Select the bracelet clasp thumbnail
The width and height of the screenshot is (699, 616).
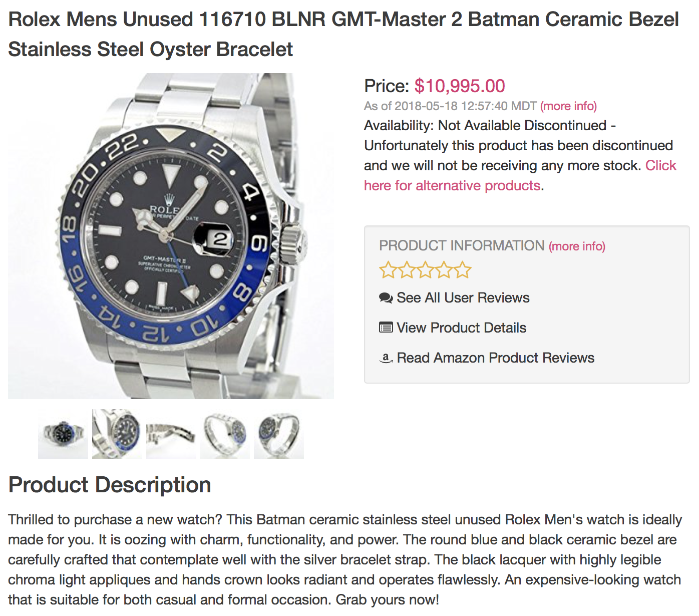(x=171, y=434)
